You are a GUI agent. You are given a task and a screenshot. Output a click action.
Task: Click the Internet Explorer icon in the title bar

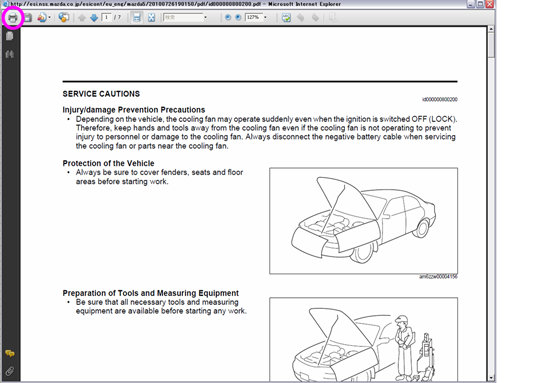[x=5, y=4]
